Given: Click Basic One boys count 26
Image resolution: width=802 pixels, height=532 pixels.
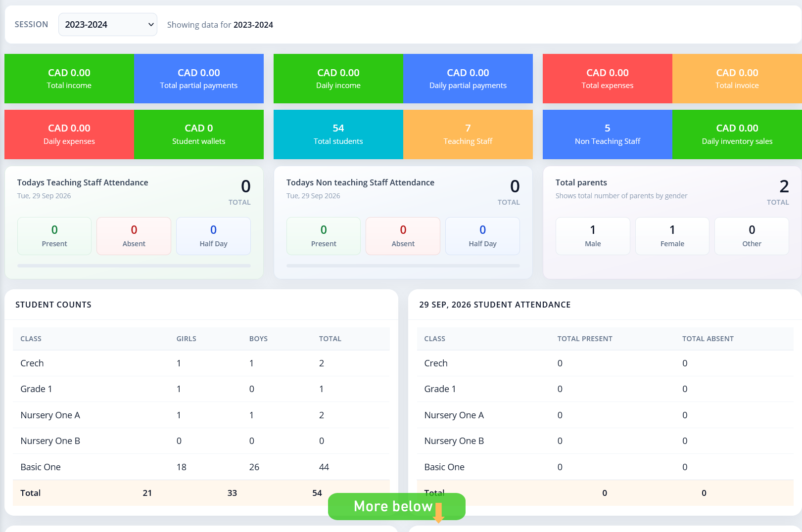Looking at the screenshot, I should tap(254, 467).
